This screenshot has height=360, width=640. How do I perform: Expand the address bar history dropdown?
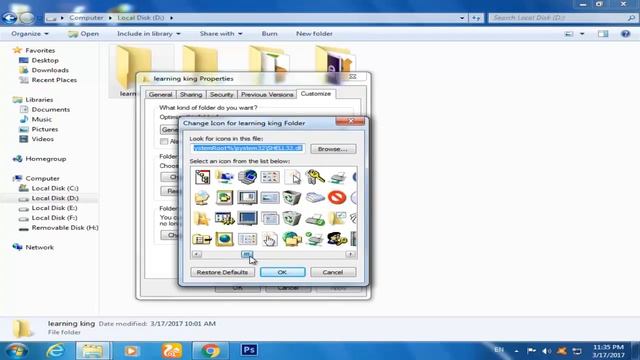(x=462, y=18)
